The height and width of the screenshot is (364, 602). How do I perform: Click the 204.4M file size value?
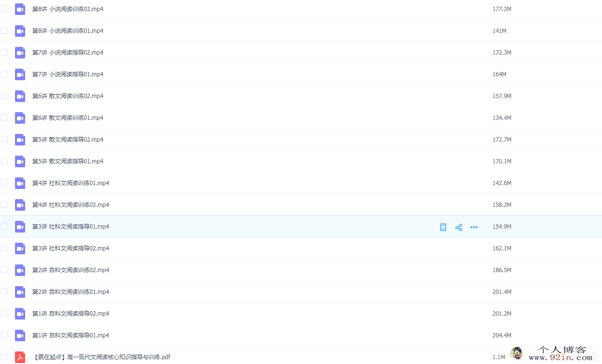point(502,335)
